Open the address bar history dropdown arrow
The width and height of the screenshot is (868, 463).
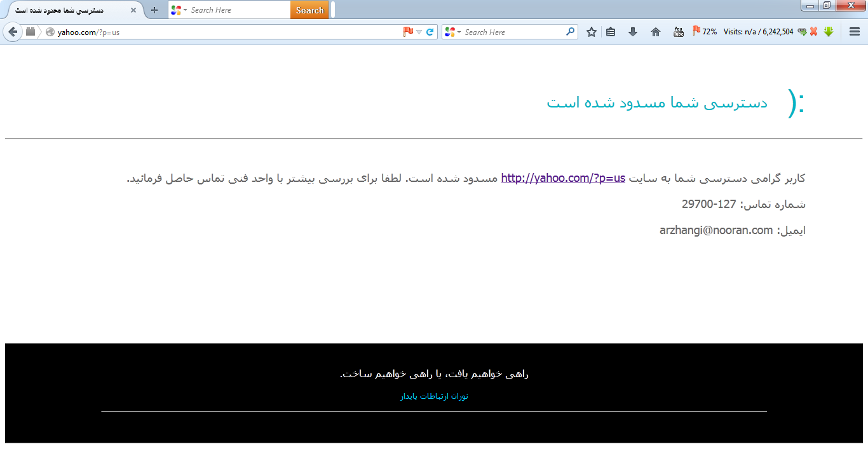click(419, 32)
